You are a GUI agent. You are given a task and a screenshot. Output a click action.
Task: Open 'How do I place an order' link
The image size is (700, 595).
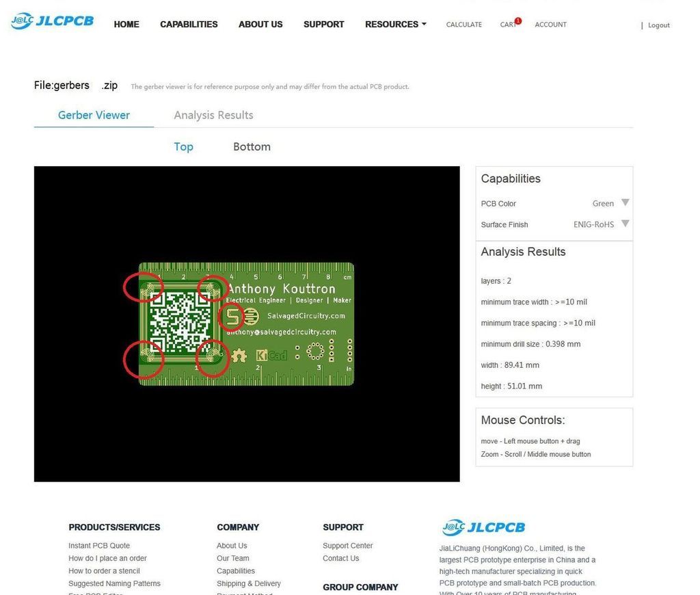coord(107,558)
